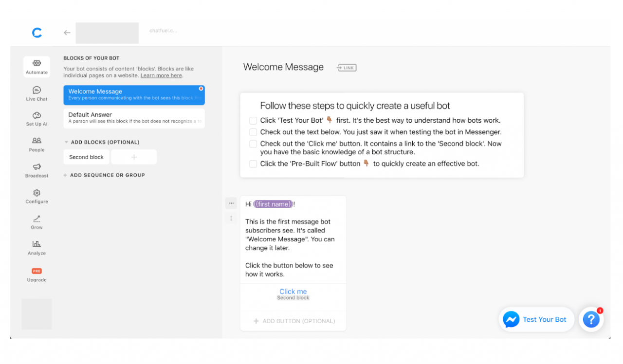Click the blue help question mark icon

click(x=591, y=320)
